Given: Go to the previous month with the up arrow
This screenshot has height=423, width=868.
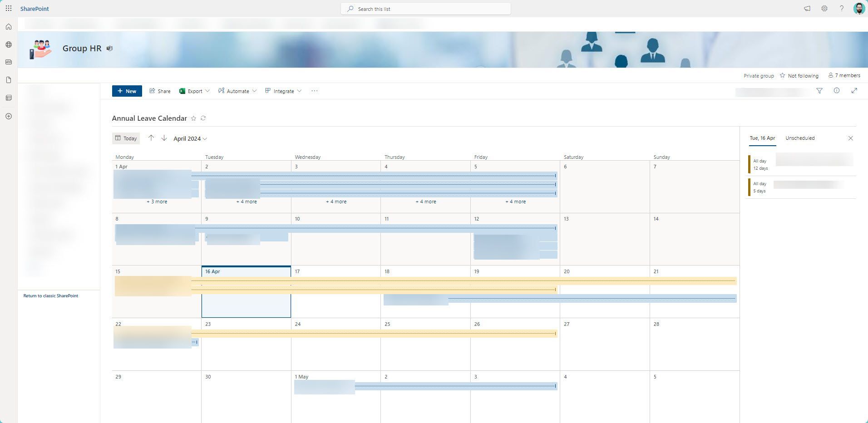Looking at the screenshot, I should click(151, 138).
